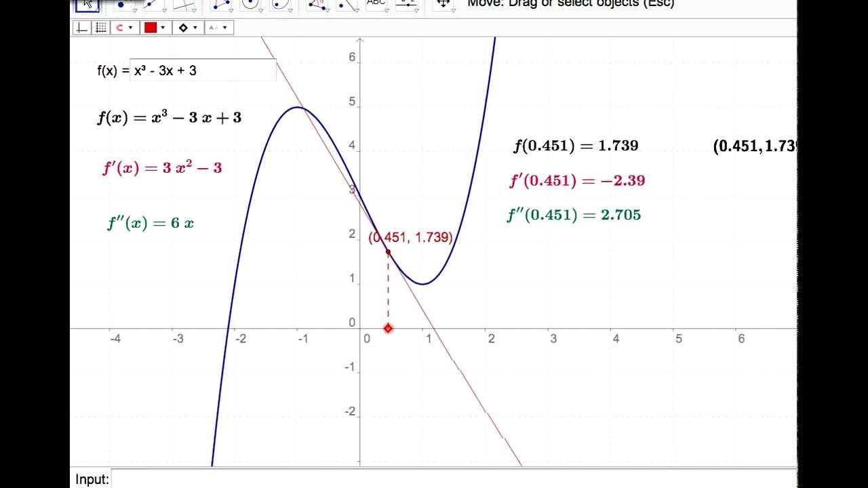The width and height of the screenshot is (868, 488).
Task: Select the Angle tool
Action: 318,5
